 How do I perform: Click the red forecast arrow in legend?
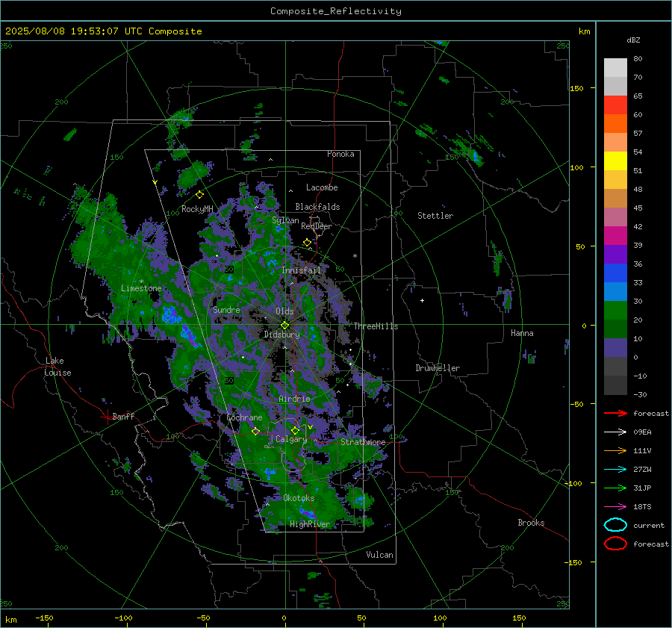tap(615, 413)
